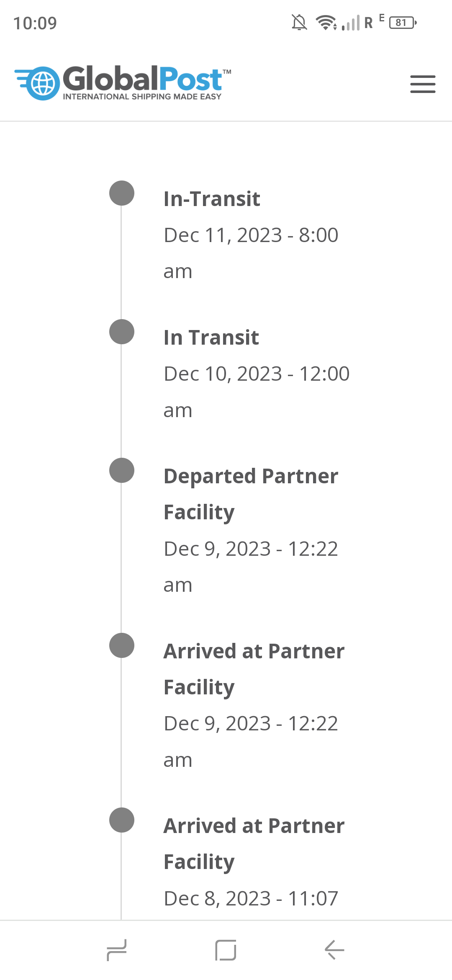Open the hamburger navigation menu
The width and height of the screenshot is (452, 980).
click(423, 84)
